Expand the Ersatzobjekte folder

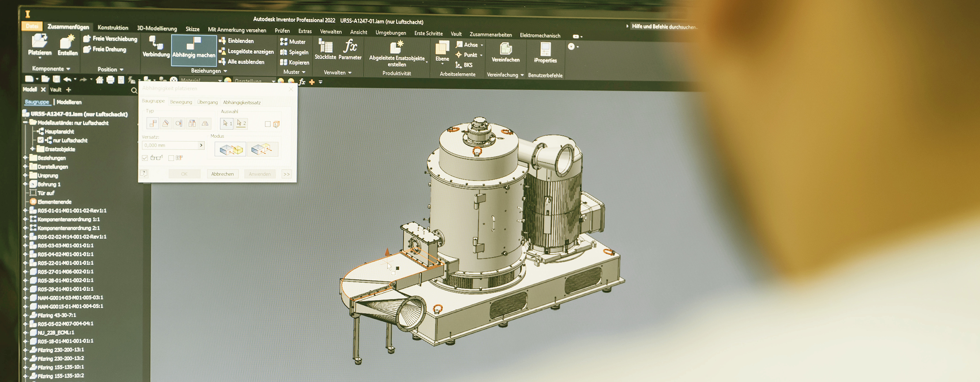pyautogui.click(x=33, y=149)
